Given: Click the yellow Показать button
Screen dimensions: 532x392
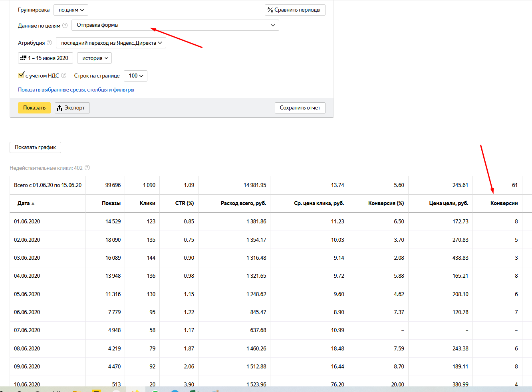Looking at the screenshot, I should pos(34,107).
